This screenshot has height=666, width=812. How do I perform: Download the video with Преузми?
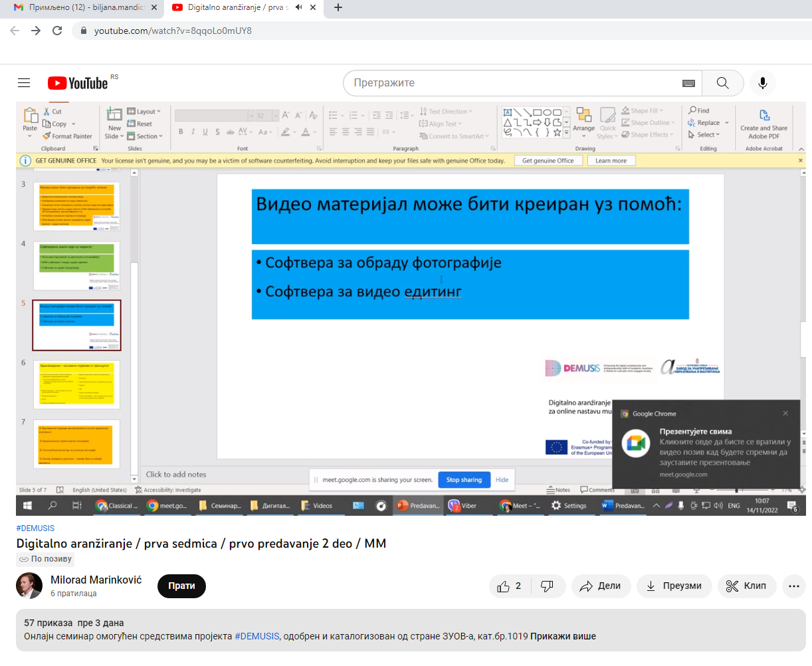674,586
